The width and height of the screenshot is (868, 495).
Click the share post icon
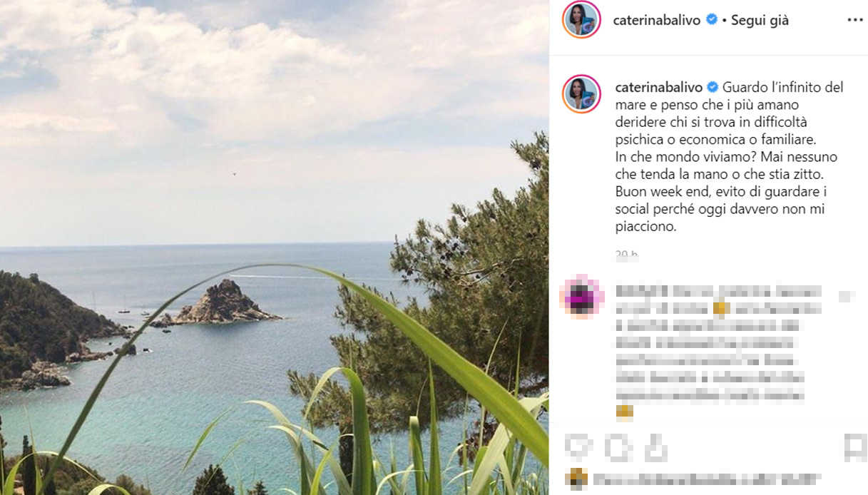pos(655,448)
